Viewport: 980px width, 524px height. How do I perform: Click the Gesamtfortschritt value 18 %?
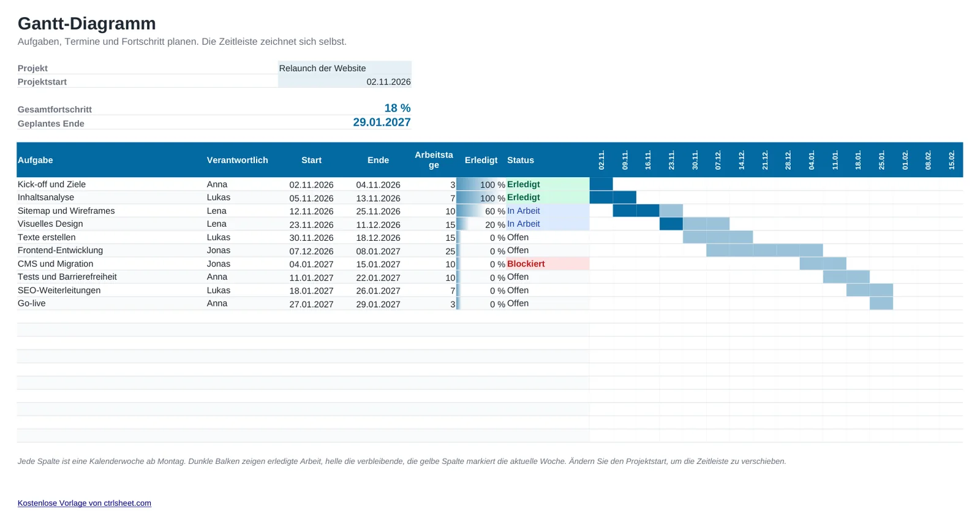[398, 108]
